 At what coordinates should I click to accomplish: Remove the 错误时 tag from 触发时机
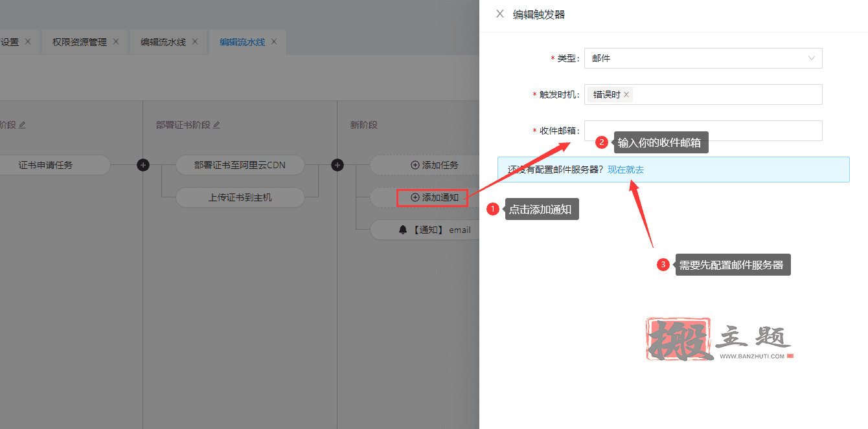click(x=626, y=94)
